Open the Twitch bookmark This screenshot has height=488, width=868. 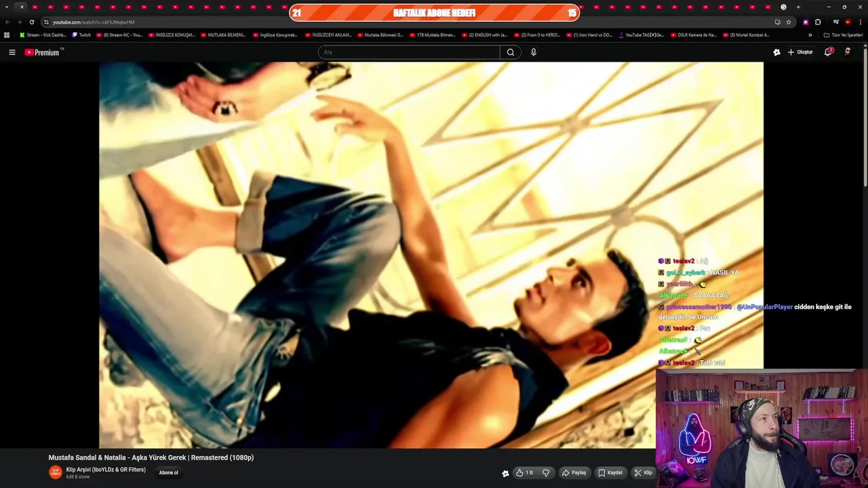[81, 35]
